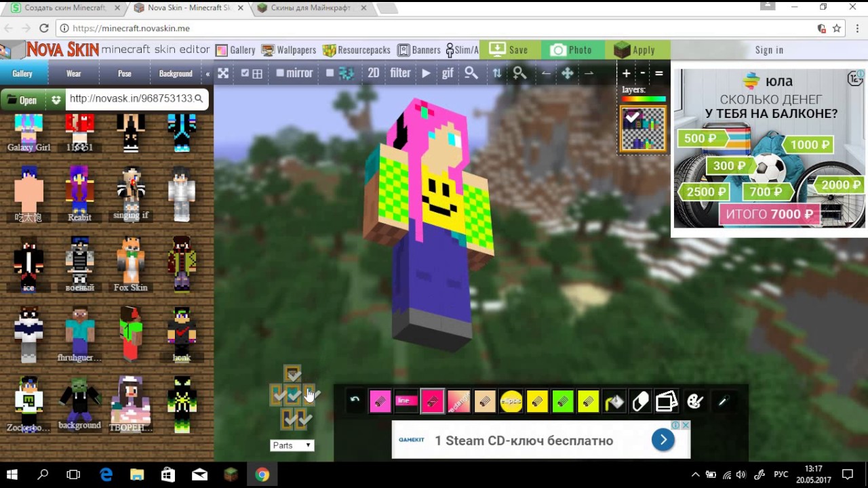Select the green pencil tool
868x488 pixels.
[x=562, y=401]
